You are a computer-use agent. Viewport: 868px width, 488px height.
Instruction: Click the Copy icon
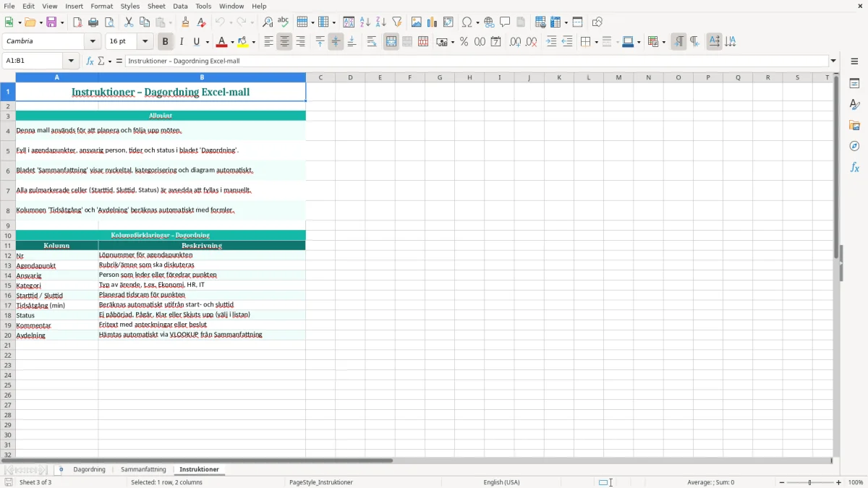coord(145,22)
